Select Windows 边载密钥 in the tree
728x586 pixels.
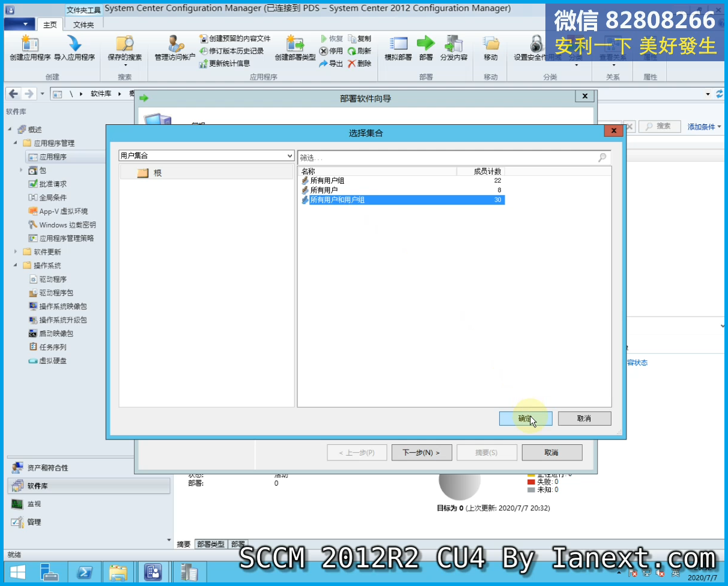62,225
